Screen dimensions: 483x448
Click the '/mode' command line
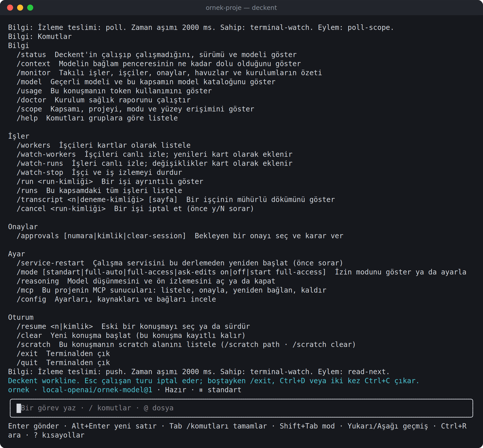tap(242, 272)
